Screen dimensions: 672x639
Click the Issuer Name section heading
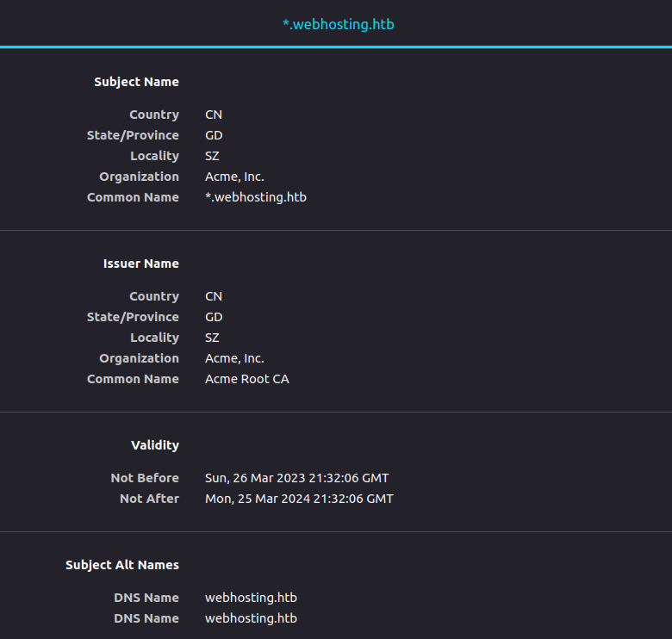coord(141,264)
